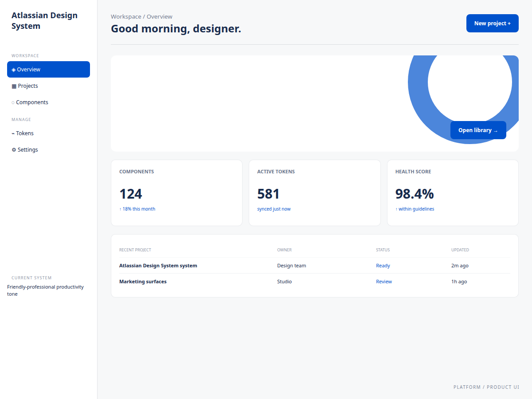This screenshot has height=399, width=532.
Task: Go to Projects in the sidebar
Action: pos(48,86)
